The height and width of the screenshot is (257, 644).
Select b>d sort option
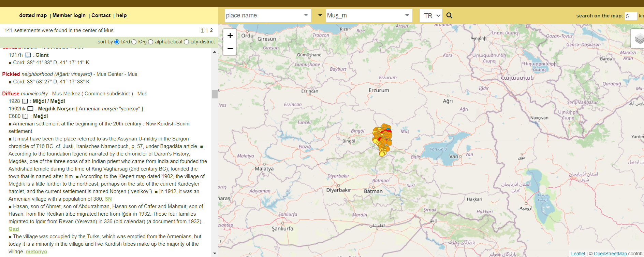click(117, 42)
